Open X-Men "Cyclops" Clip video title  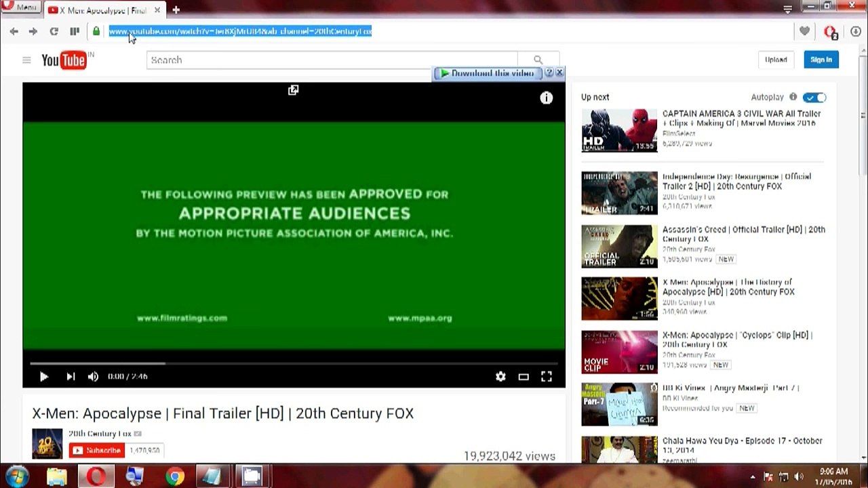click(x=737, y=340)
